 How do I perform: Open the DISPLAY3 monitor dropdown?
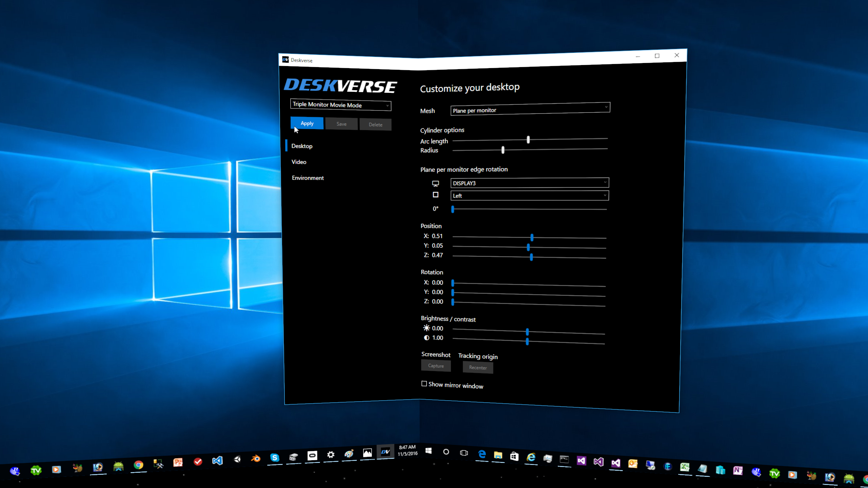pyautogui.click(x=529, y=183)
